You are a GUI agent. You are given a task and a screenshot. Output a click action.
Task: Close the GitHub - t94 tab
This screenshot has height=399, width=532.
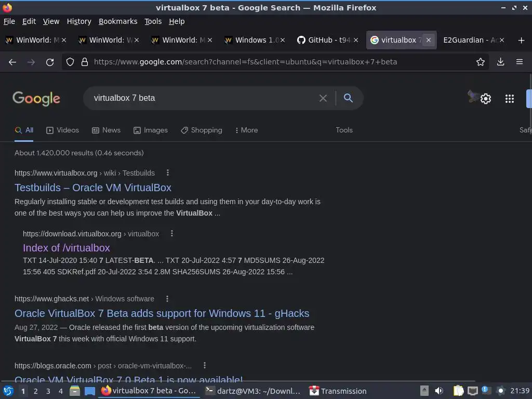coord(356,40)
